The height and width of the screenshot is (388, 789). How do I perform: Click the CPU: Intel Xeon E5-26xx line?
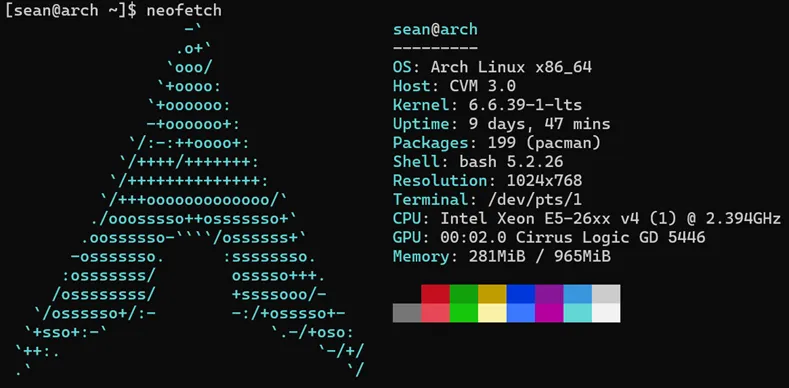coord(587,219)
